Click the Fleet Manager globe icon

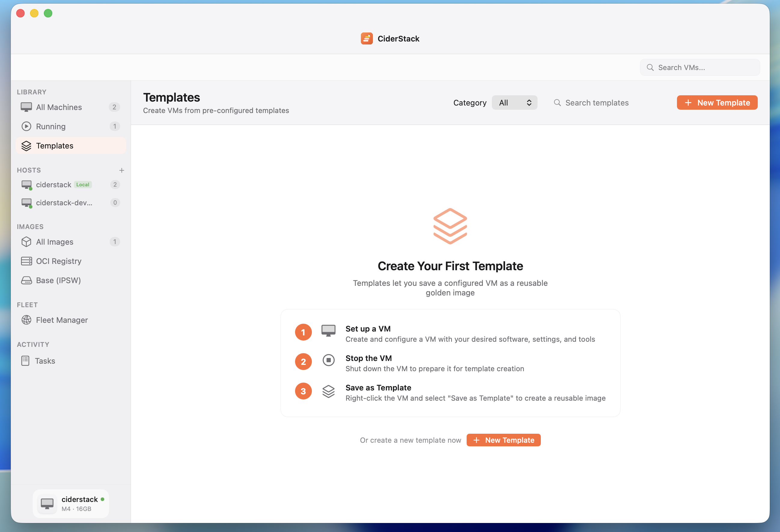coord(26,320)
